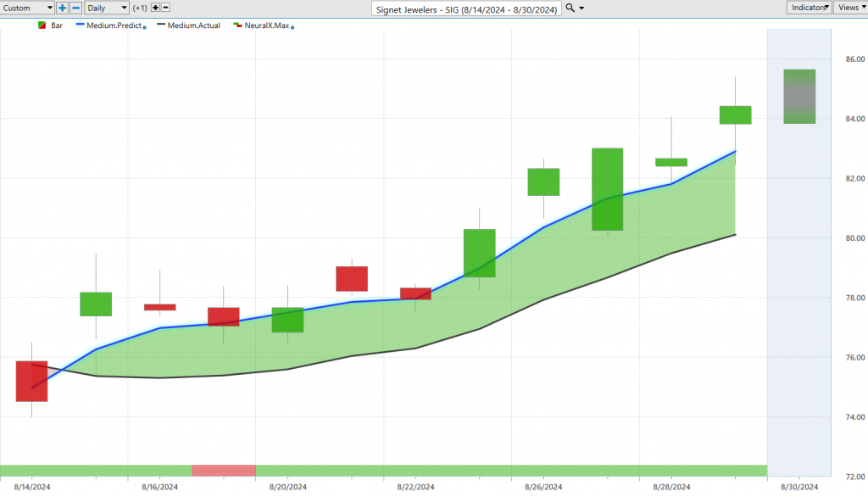868x497 pixels.
Task: Click the tall green candlestick before 8/28/2024
Action: pyautogui.click(x=607, y=189)
